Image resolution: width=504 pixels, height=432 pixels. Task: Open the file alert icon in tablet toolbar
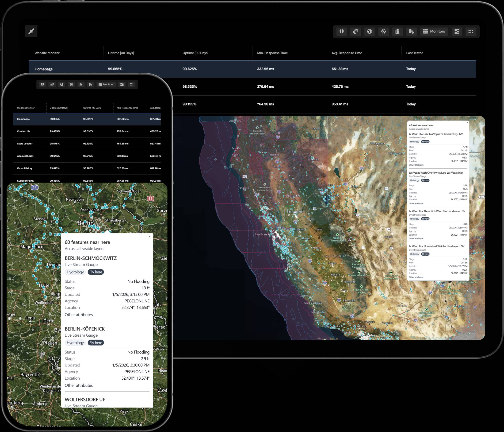click(x=411, y=31)
